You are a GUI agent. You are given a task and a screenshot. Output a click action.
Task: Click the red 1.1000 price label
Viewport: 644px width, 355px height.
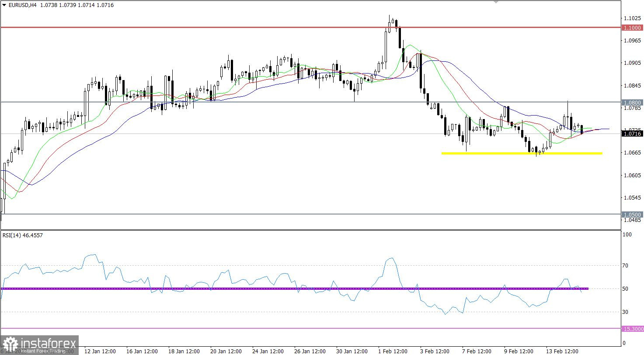click(632, 28)
